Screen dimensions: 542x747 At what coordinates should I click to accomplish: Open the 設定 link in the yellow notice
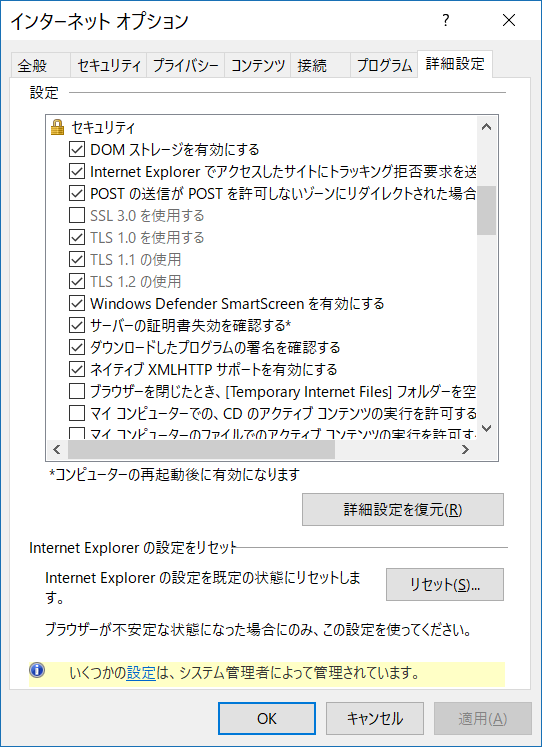pos(141,673)
